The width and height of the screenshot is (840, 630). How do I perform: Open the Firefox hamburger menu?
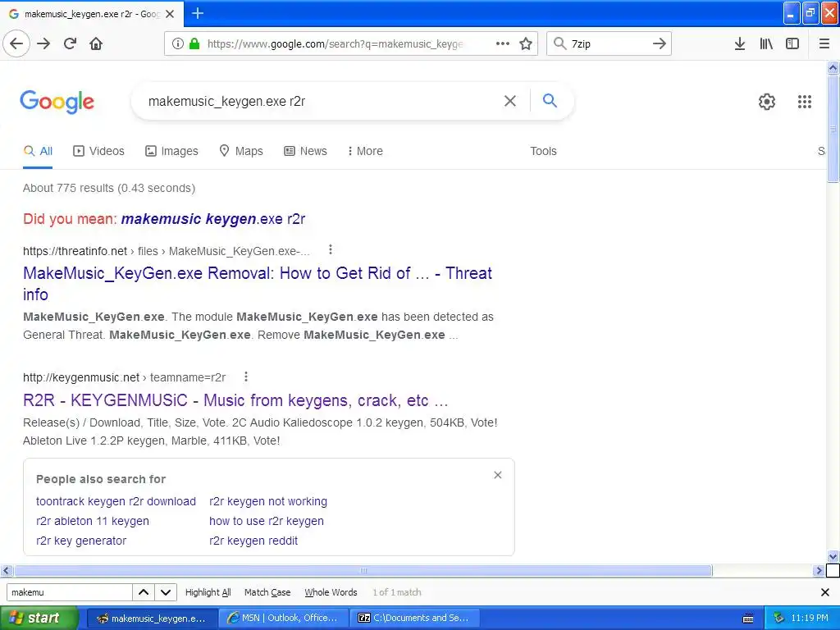pyautogui.click(x=824, y=43)
